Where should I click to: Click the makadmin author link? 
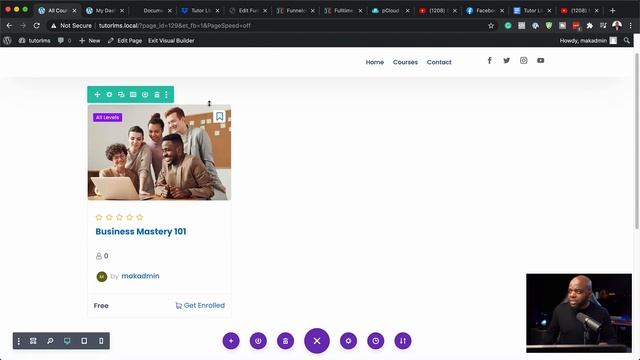pyautogui.click(x=140, y=276)
